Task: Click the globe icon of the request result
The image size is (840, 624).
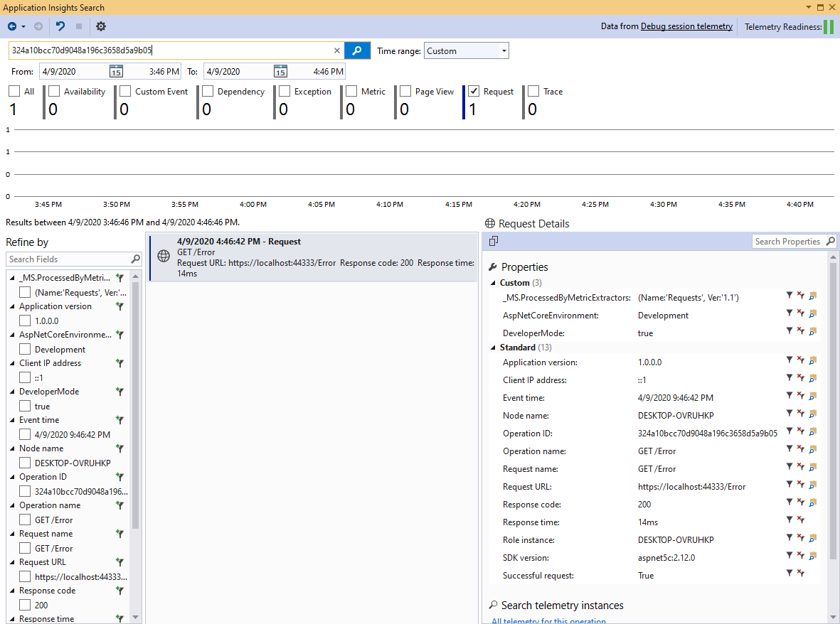Action: click(164, 257)
